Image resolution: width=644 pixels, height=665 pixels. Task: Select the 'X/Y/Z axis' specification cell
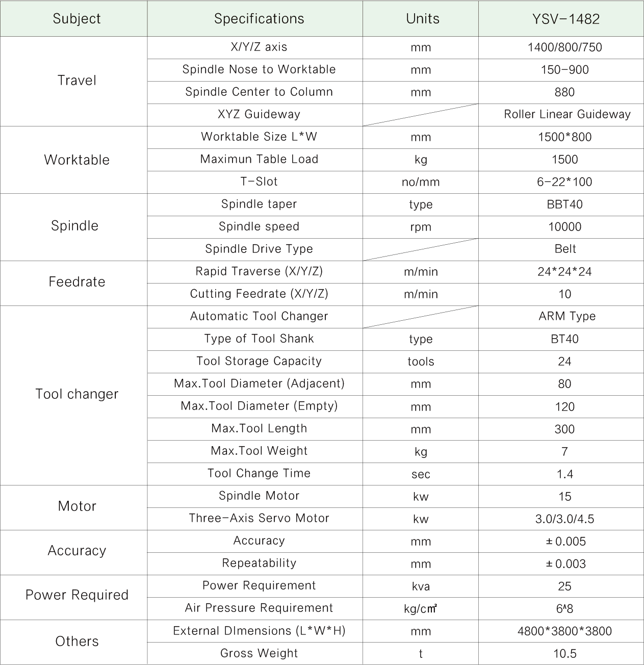tap(255, 47)
